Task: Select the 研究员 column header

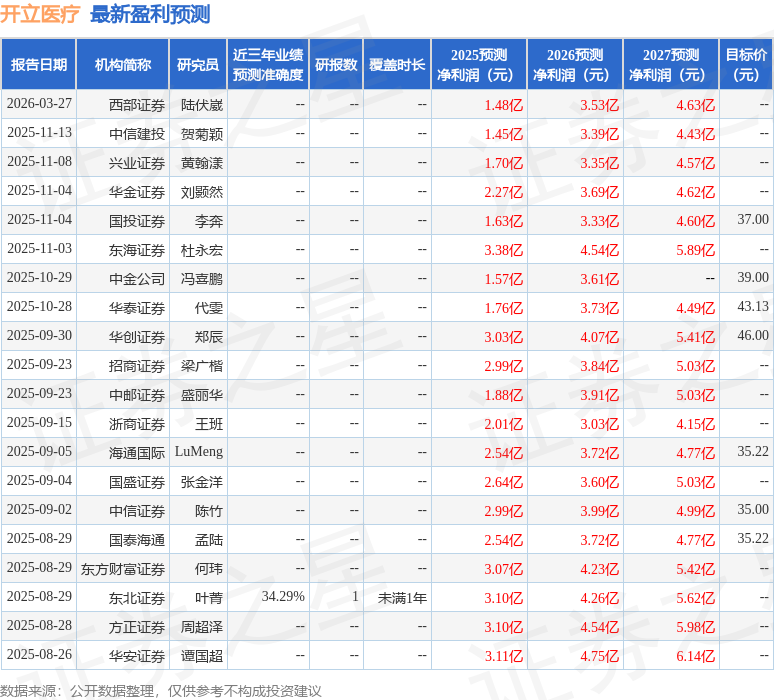Action: tap(198, 65)
